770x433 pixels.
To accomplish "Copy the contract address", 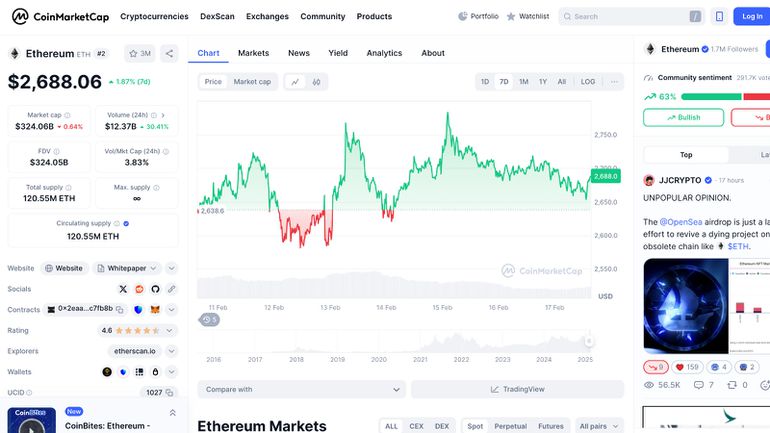I will point(121,310).
